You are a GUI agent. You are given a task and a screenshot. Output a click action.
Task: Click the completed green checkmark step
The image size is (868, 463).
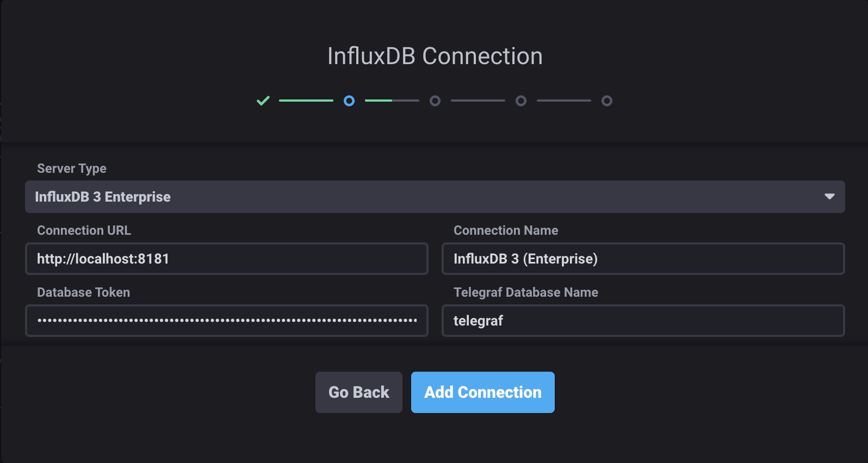tap(263, 101)
